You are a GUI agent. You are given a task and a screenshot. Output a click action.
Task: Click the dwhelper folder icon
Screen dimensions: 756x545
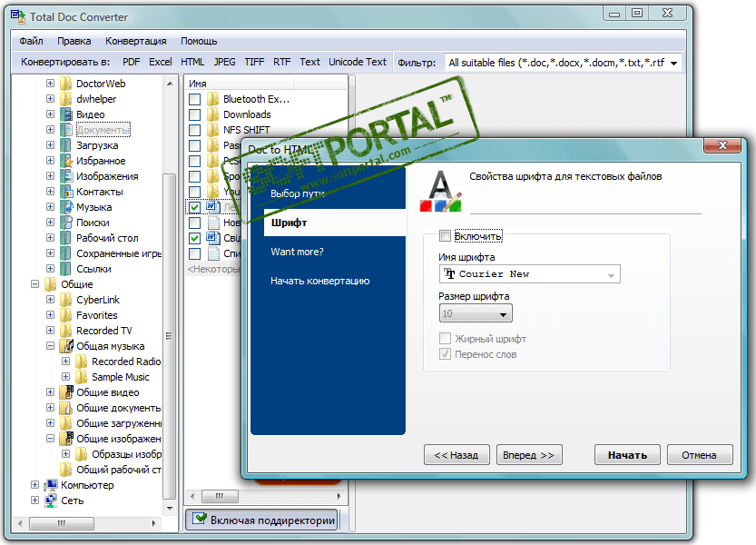tap(65, 99)
